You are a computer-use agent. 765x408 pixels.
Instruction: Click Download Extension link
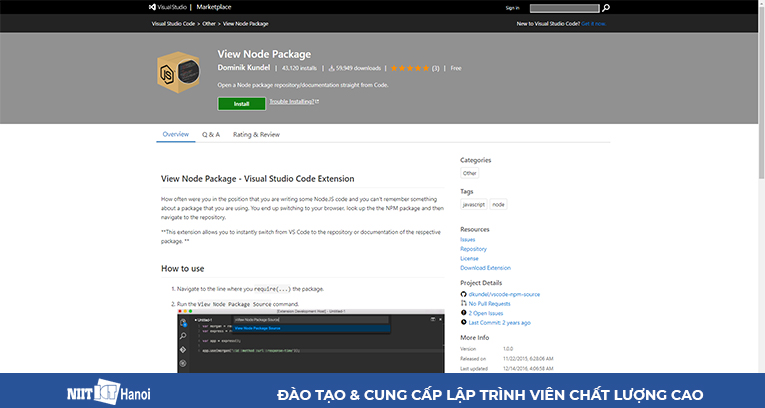click(x=485, y=268)
